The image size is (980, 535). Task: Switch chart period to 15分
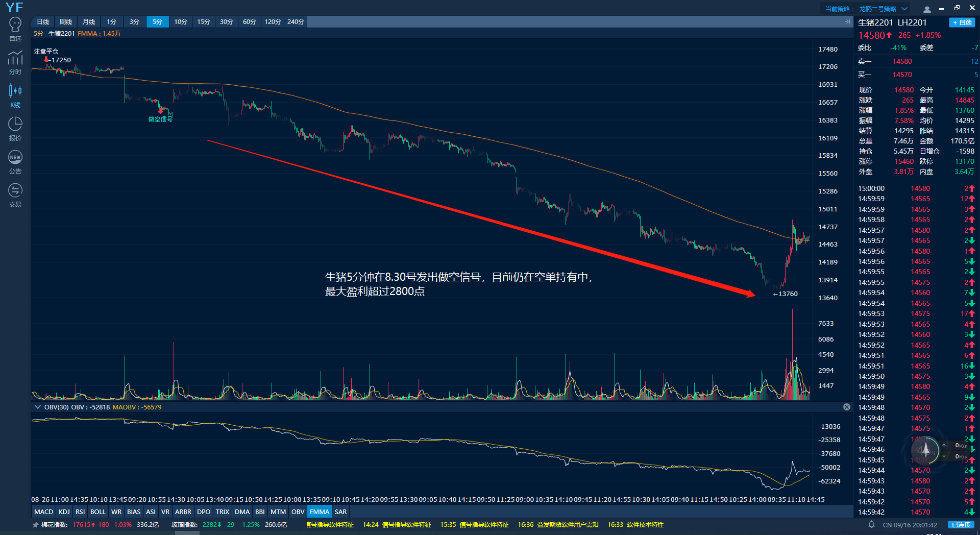pyautogui.click(x=204, y=21)
